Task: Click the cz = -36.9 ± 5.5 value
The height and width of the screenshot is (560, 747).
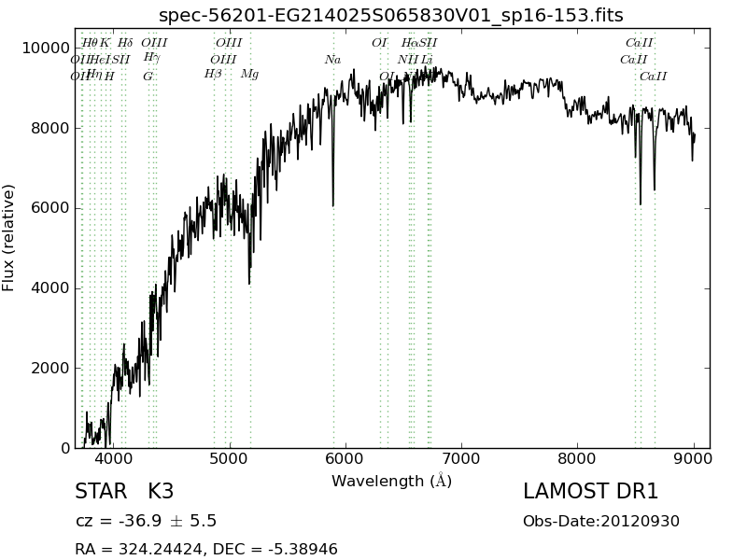Action: [146, 521]
